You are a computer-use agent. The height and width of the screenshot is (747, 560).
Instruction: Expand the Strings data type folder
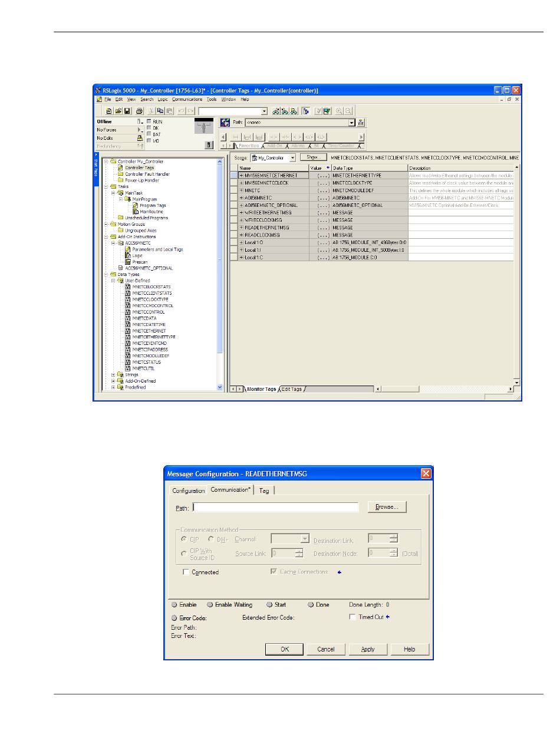point(113,375)
